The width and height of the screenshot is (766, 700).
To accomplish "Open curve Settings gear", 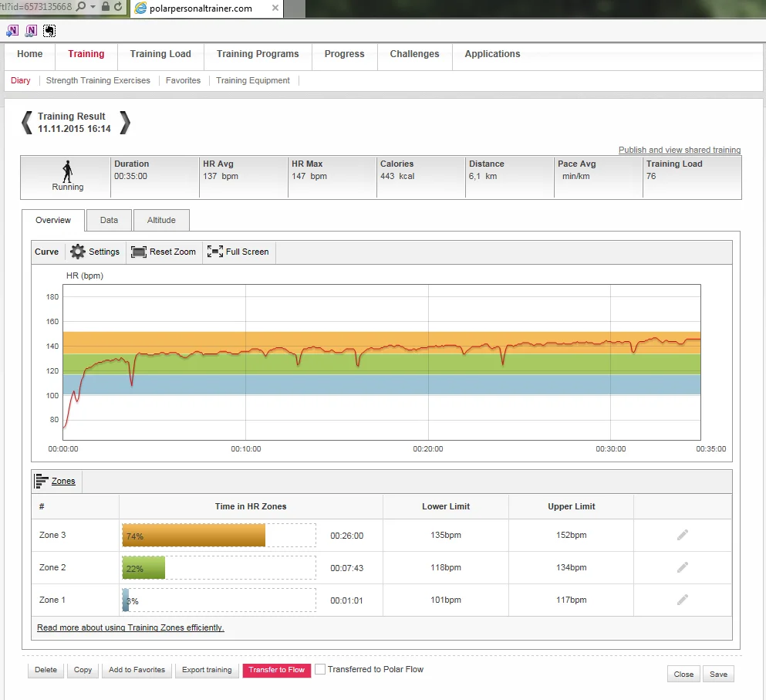I will (78, 252).
